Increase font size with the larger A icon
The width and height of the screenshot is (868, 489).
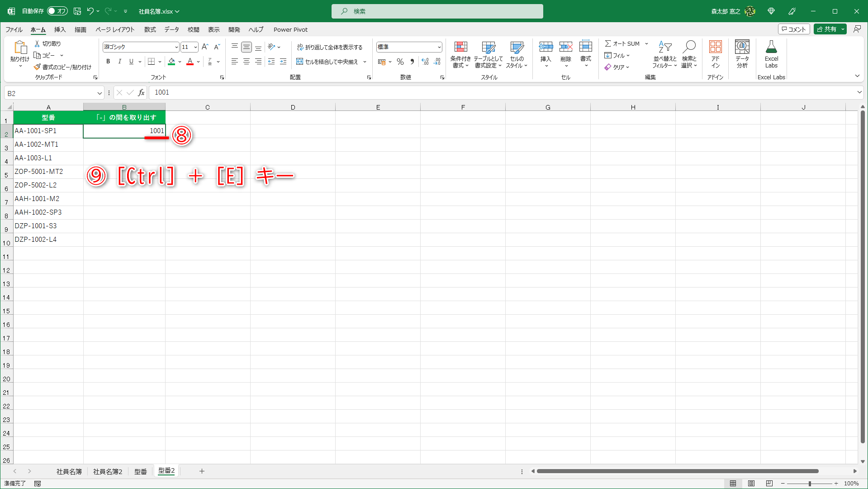205,47
